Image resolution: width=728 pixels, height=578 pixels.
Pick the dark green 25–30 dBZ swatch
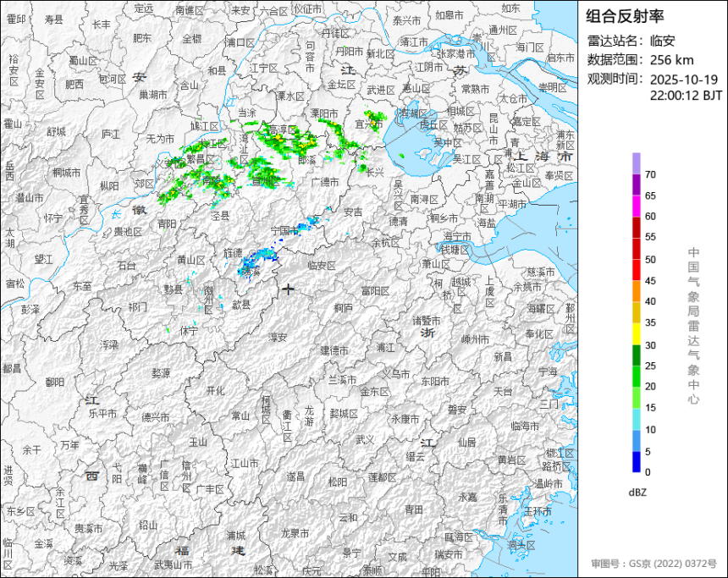(x=636, y=355)
